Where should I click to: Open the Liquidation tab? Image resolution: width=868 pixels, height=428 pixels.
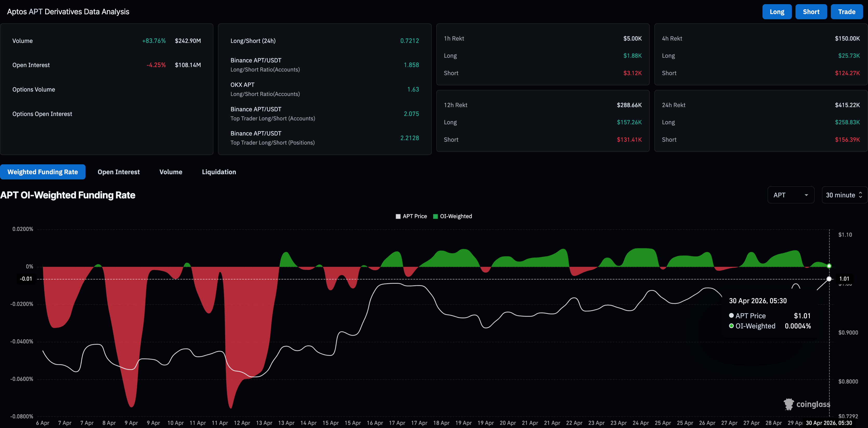pos(219,172)
